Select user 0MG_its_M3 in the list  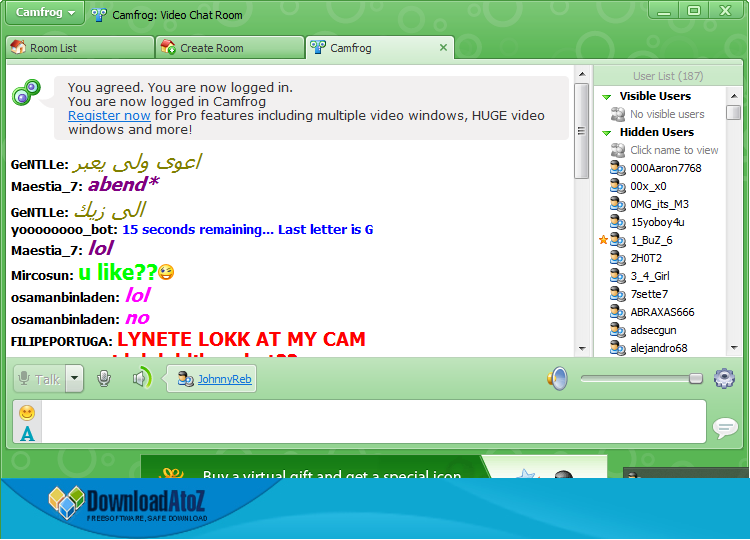click(x=659, y=204)
